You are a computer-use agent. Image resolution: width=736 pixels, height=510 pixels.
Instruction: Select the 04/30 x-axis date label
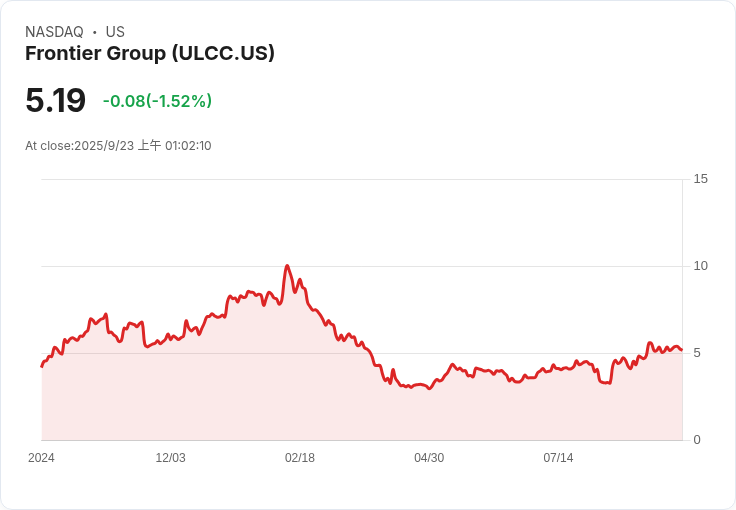pyautogui.click(x=429, y=458)
